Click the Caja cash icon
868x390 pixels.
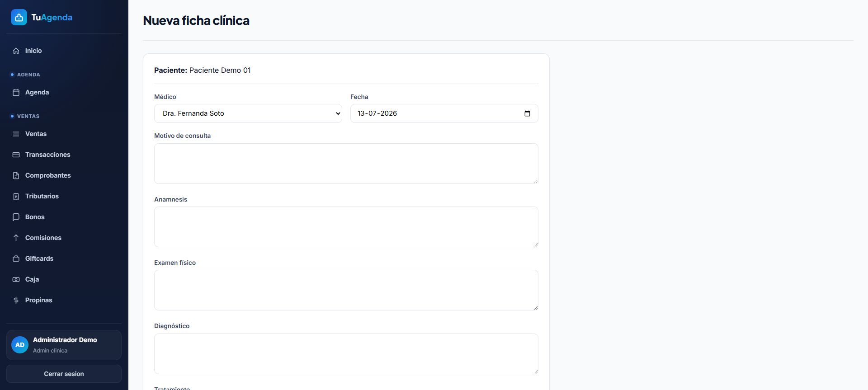(16, 279)
